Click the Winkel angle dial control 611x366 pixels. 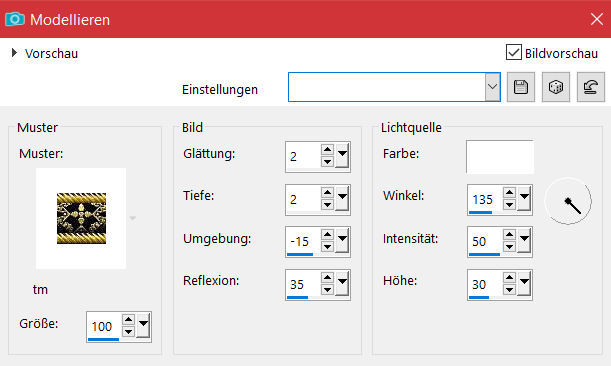coord(568,201)
